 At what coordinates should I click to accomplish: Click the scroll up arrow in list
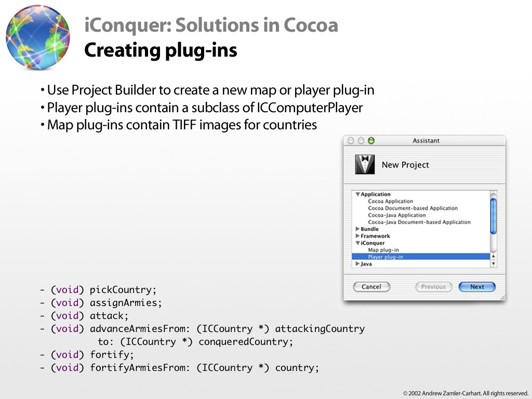click(x=494, y=256)
